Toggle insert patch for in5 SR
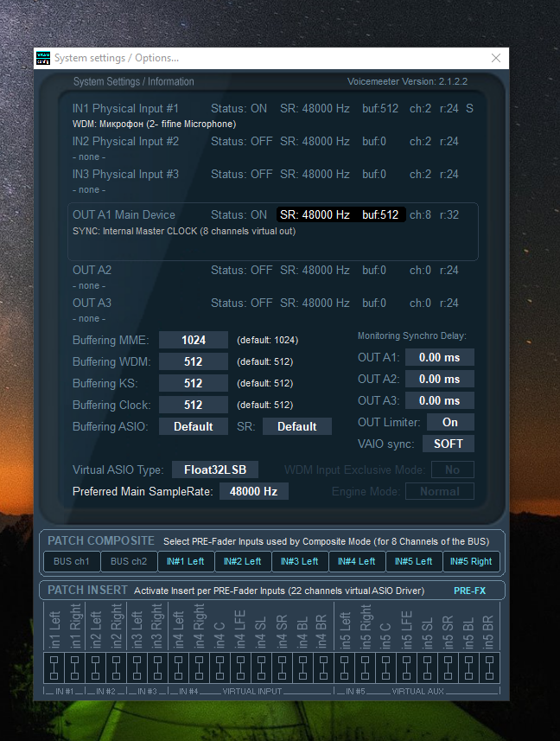This screenshot has width=560, height=741. click(x=449, y=668)
